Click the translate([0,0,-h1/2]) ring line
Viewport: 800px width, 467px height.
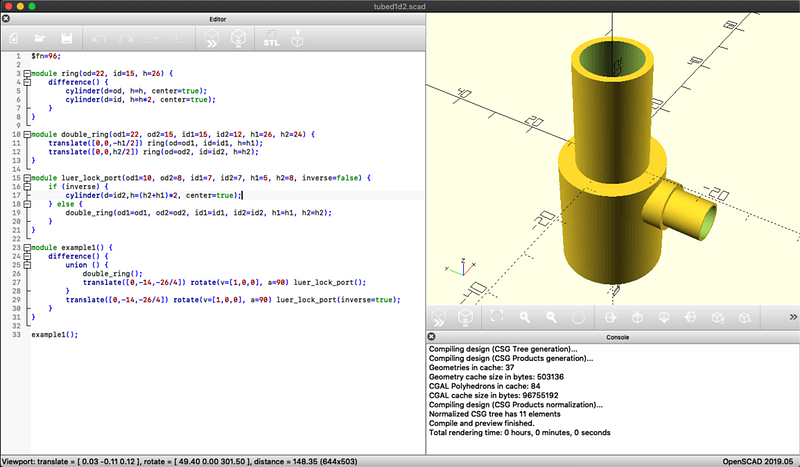[156, 143]
